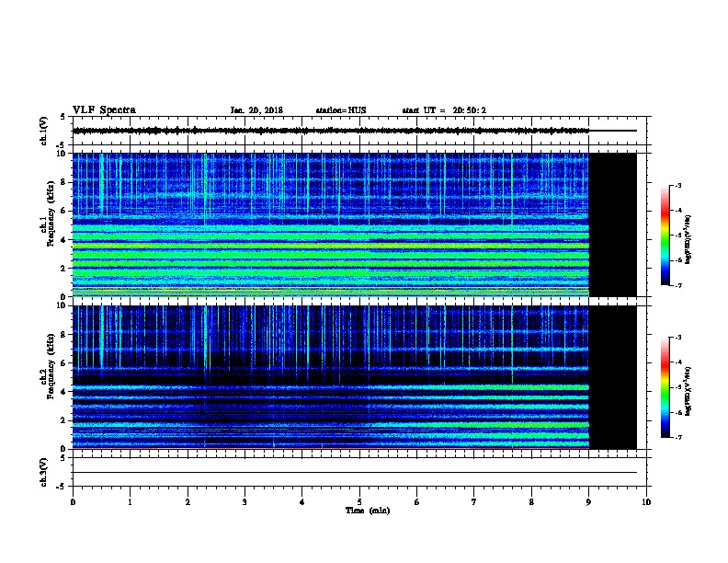
Task: Click the flat ch.3 voltage trace line
Action: coord(355,473)
